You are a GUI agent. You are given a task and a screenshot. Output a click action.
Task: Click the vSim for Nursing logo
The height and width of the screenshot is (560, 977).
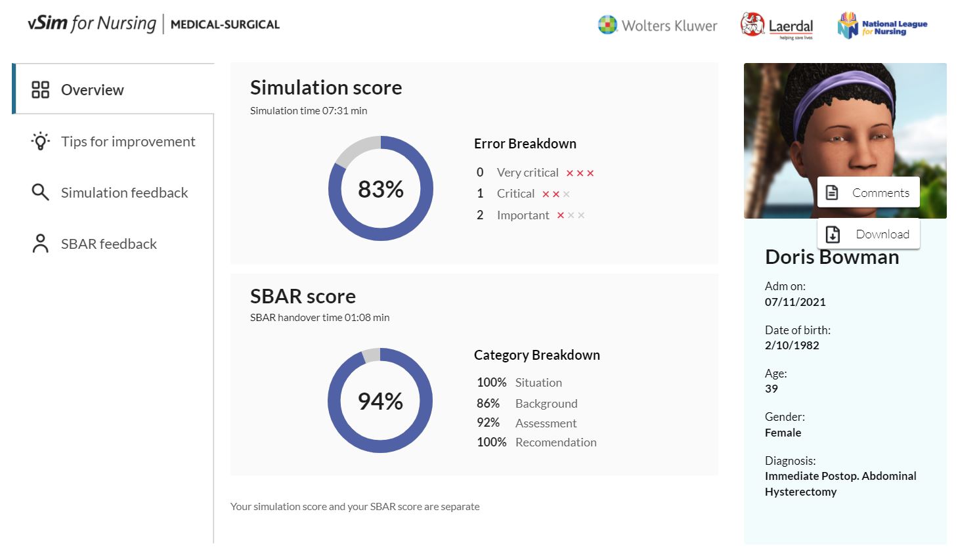click(92, 24)
